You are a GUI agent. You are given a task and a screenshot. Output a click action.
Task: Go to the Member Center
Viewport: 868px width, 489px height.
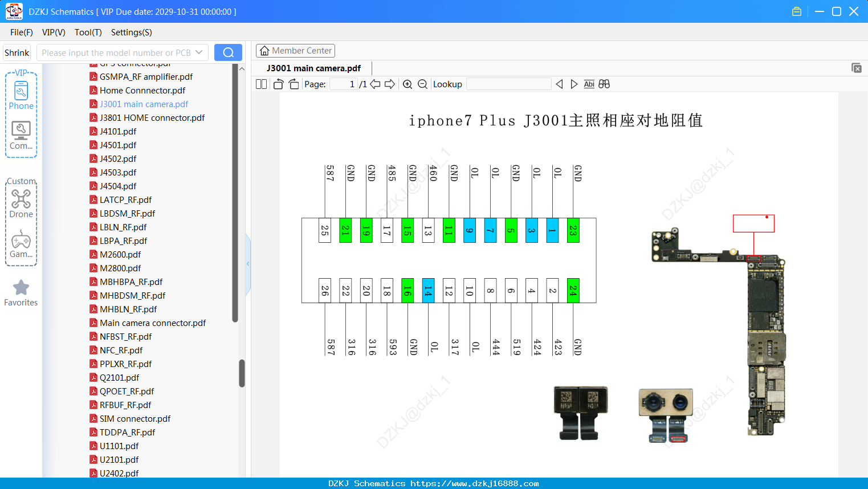coord(295,51)
